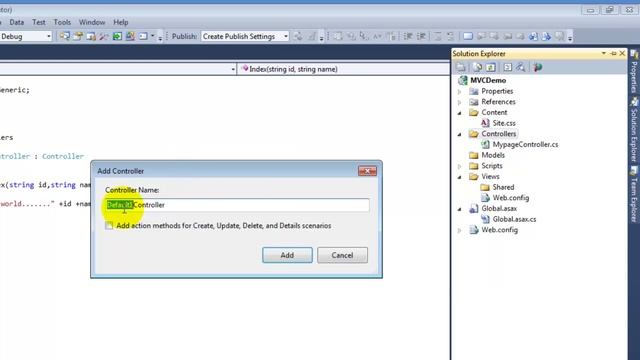Image resolution: width=640 pixels, height=360 pixels.
Task: Select the Shared folder under Views
Action: click(503, 187)
